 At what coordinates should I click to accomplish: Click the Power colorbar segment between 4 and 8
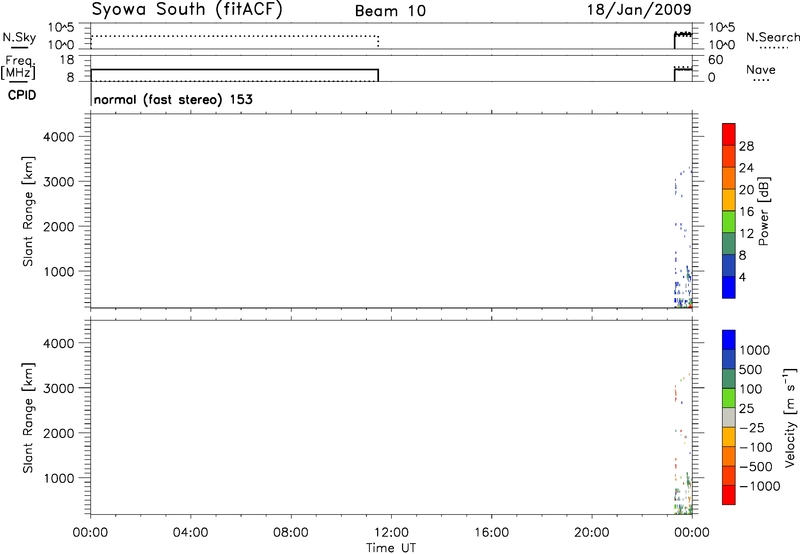[x=729, y=266]
